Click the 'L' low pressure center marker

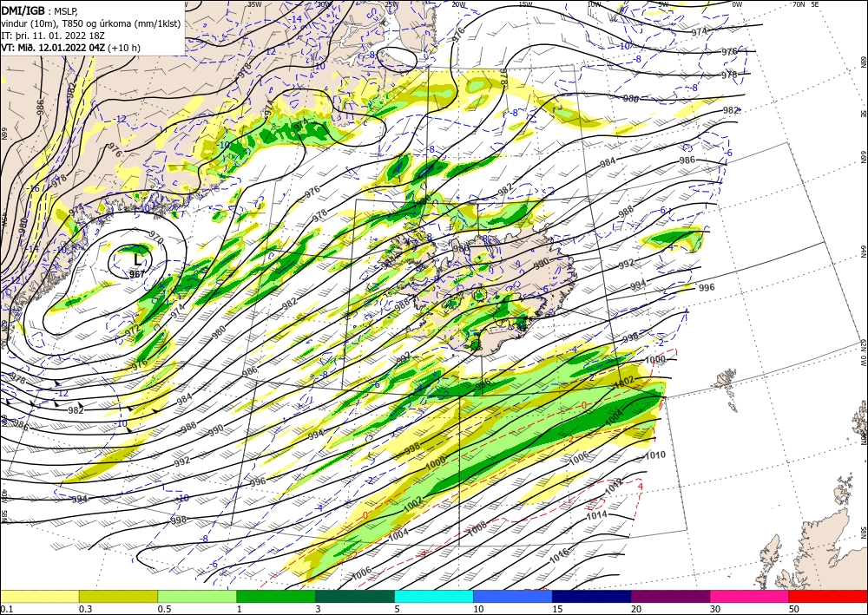pyautogui.click(x=137, y=258)
